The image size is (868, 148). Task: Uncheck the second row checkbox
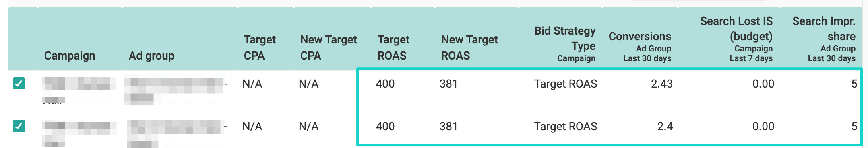tap(19, 126)
